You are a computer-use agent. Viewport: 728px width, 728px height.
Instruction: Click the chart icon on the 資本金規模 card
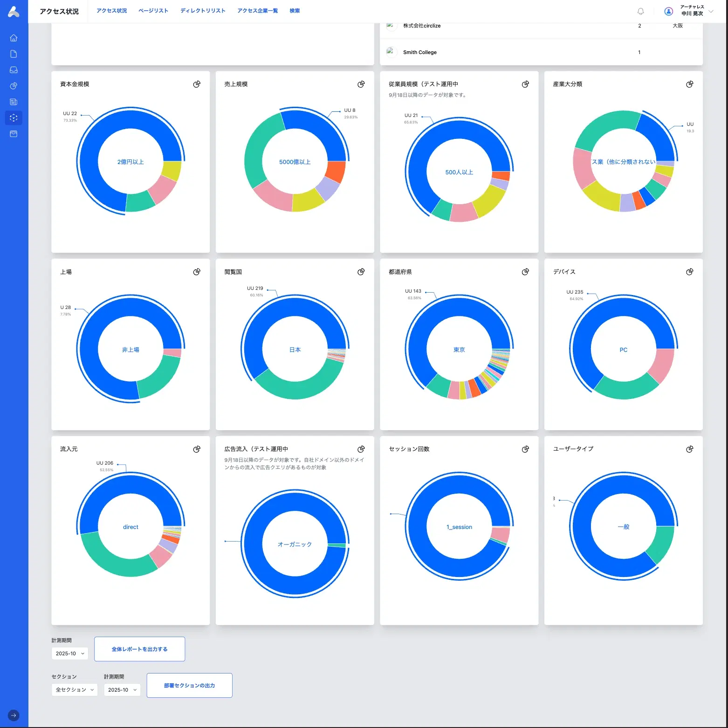click(197, 84)
